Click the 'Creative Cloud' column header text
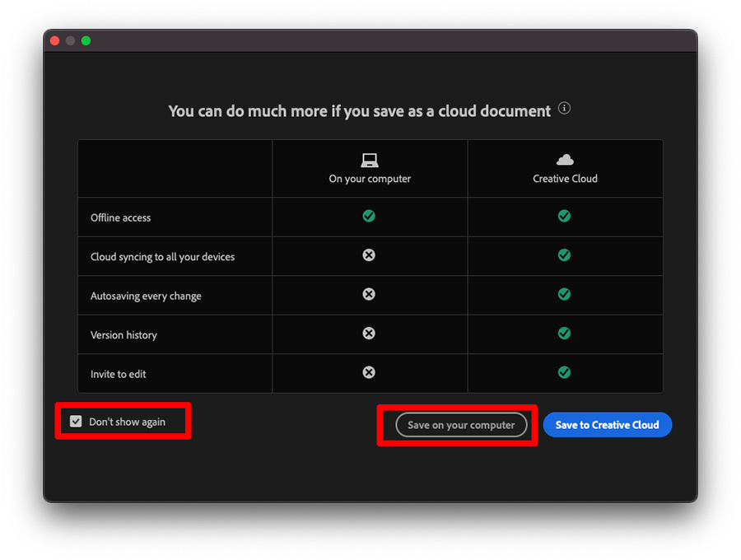This screenshot has width=741, height=560. pos(565,179)
